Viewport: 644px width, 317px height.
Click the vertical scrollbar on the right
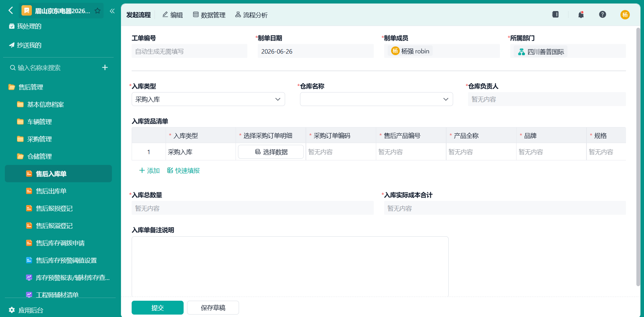[x=638, y=157]
